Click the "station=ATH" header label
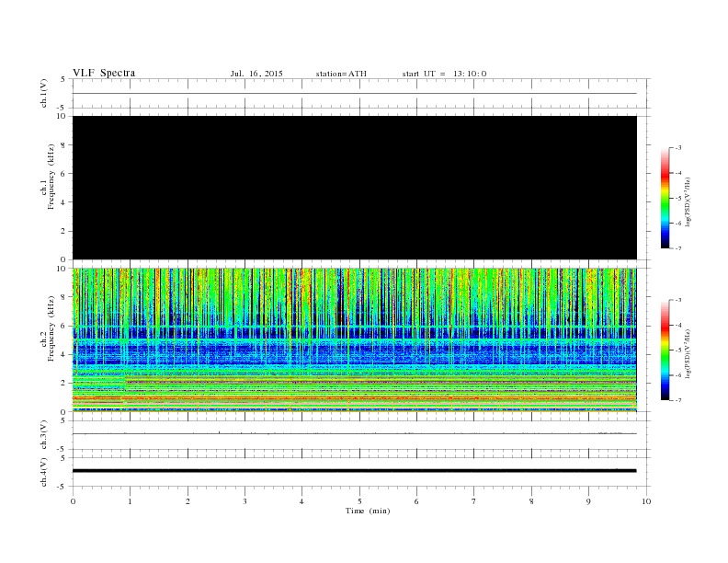Viewport: 728px width, 563px height. (x=341, y=74)
